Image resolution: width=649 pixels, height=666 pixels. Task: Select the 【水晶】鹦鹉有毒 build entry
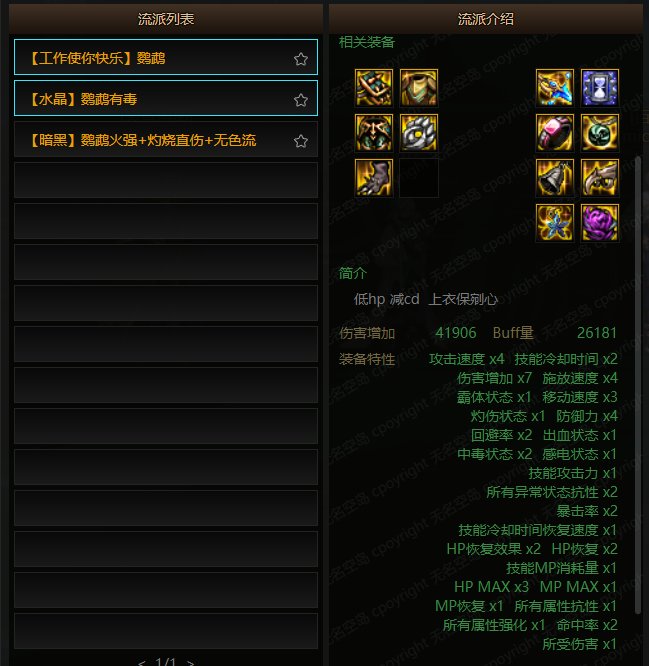(x=166, y=98)
